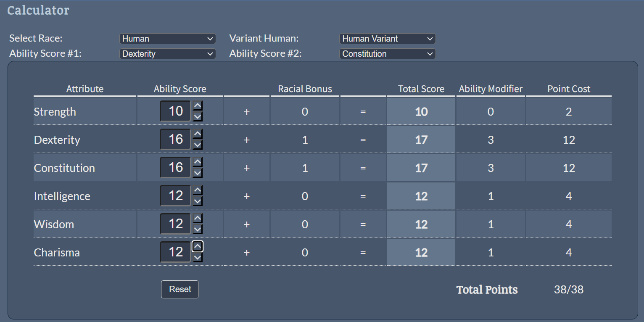Decrease the Intelligence ability score

tap(198, 201)
